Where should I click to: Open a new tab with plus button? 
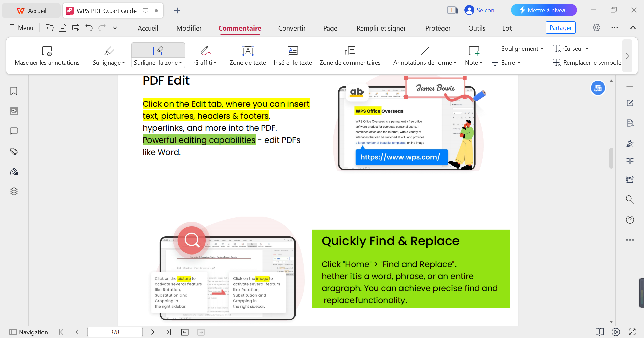(x=177, y=11)
